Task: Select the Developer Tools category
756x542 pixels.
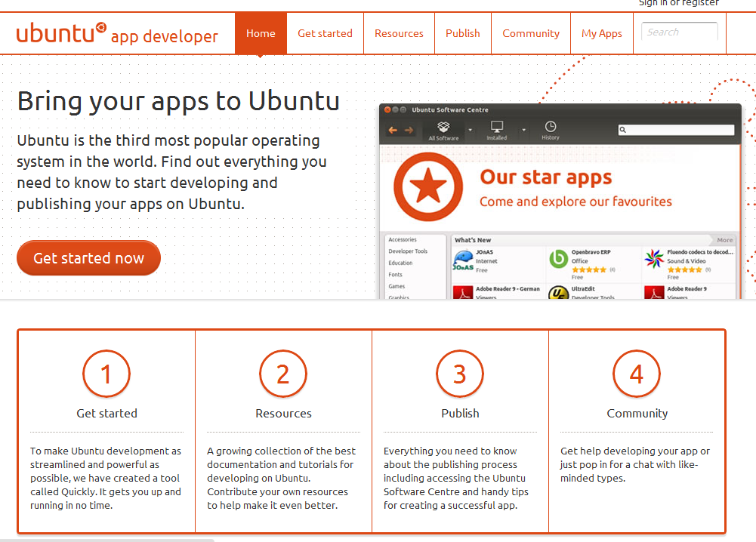Action: [408, 251]
